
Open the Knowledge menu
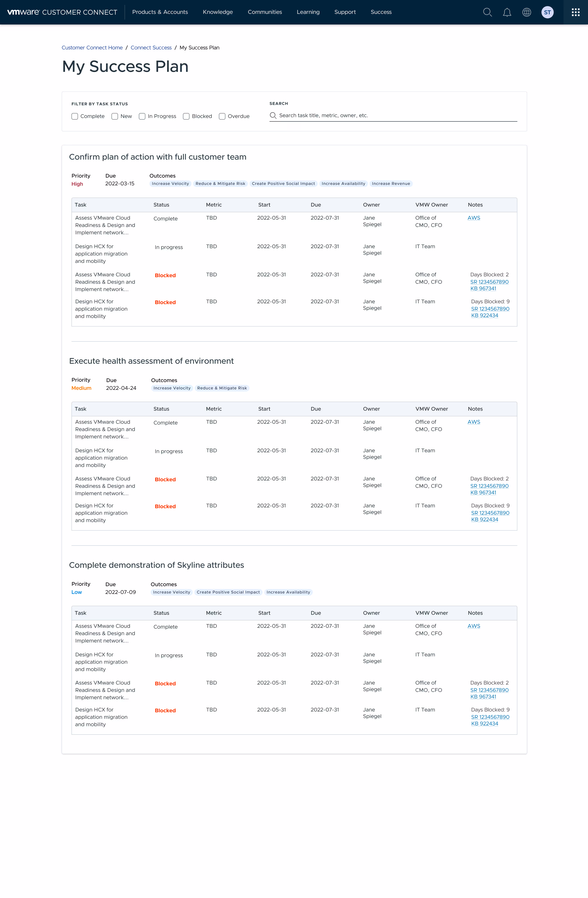(x=218, y=12)
